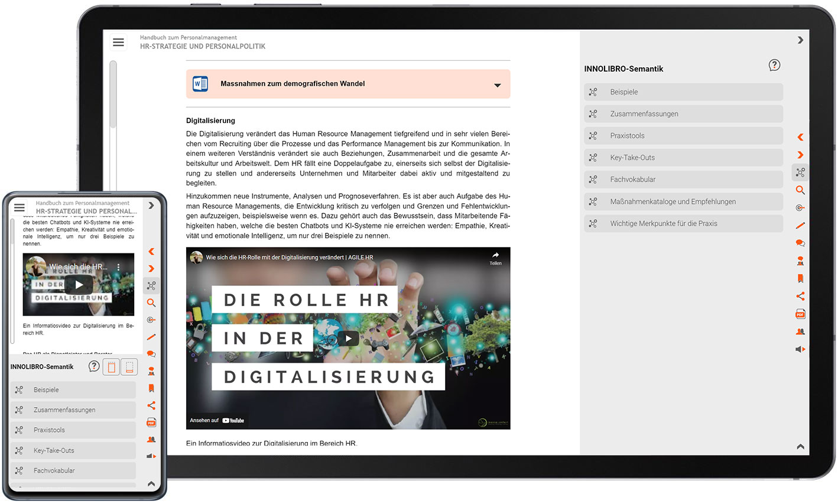Open the hamburger menu on the phone
The height and width of the screenshot is (504, 838).
(20, 207)
